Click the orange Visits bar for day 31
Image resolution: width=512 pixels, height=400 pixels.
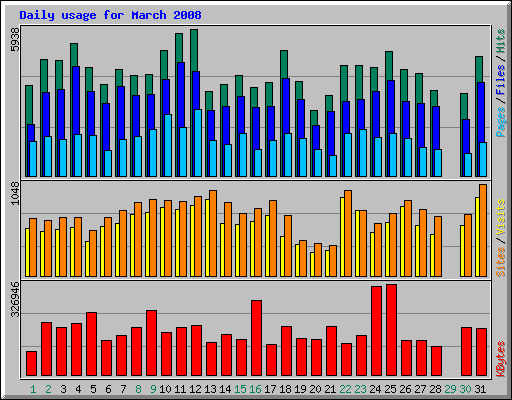click(483, 230)
